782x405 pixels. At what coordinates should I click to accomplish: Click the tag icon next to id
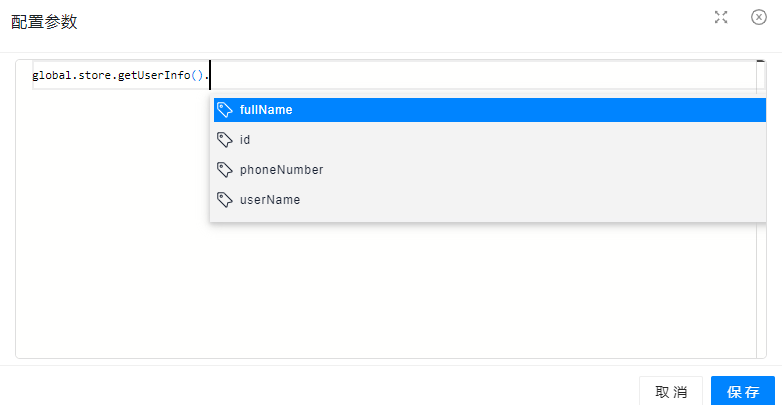coord(225,140)
